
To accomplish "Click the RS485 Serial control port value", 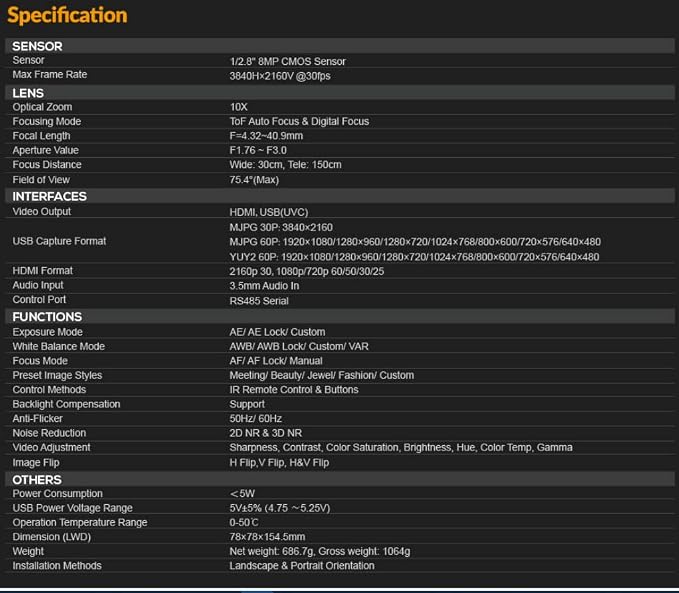I will [x=259, y=301].
